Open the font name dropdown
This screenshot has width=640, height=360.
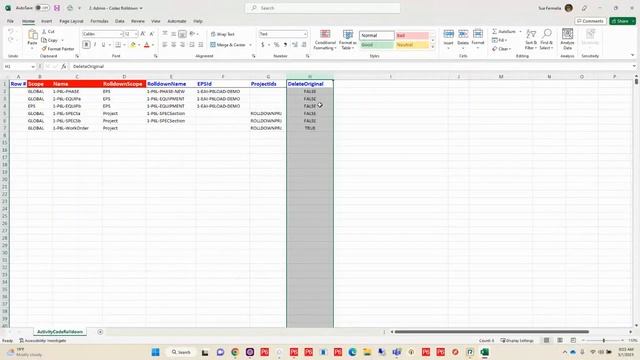click(x=121, y=34)
